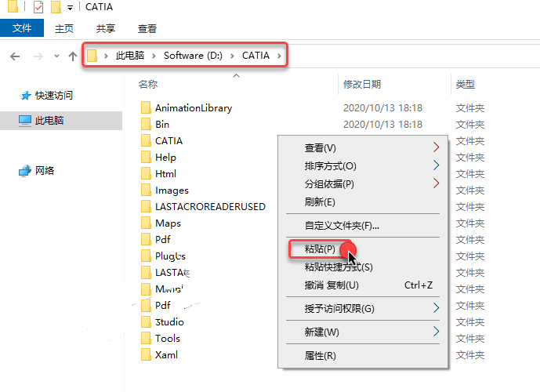
Task: Select the LASTACROREADERUSED folder icon
Action: pyautogui.click(x=146, y=206)
